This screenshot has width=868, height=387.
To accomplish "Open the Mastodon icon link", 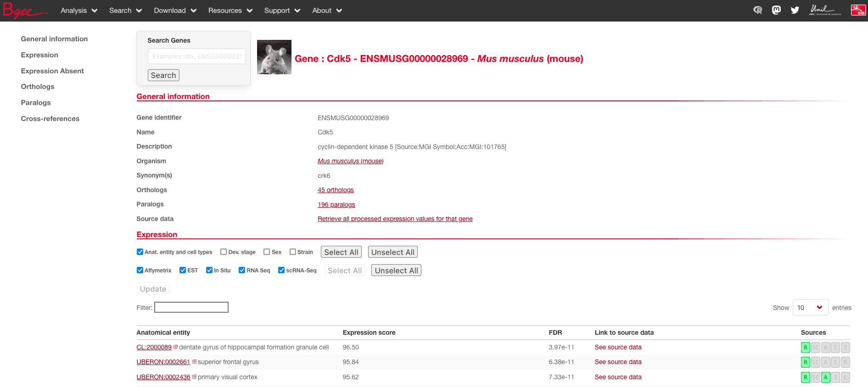I will [x=776, y=10].
